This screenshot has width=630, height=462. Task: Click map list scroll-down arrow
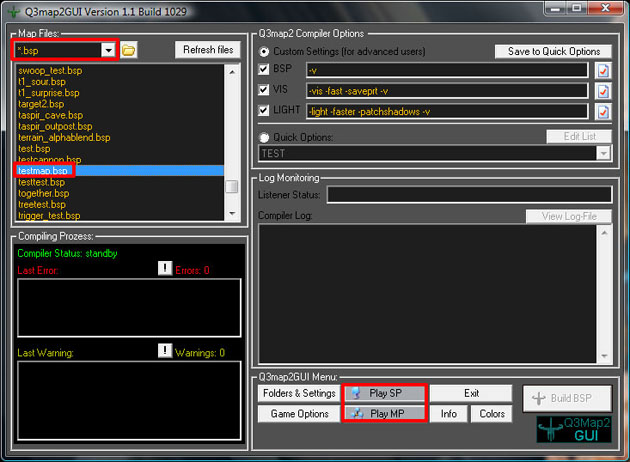point(232,213)
